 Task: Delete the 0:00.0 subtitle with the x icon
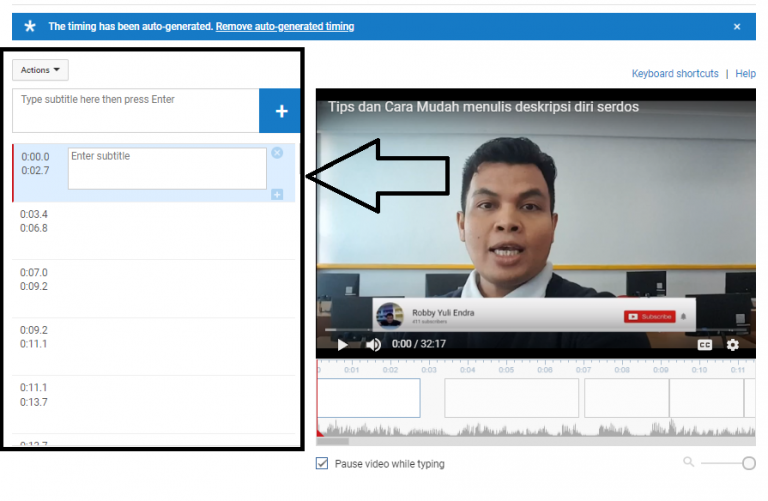click(x=277, y=153)
